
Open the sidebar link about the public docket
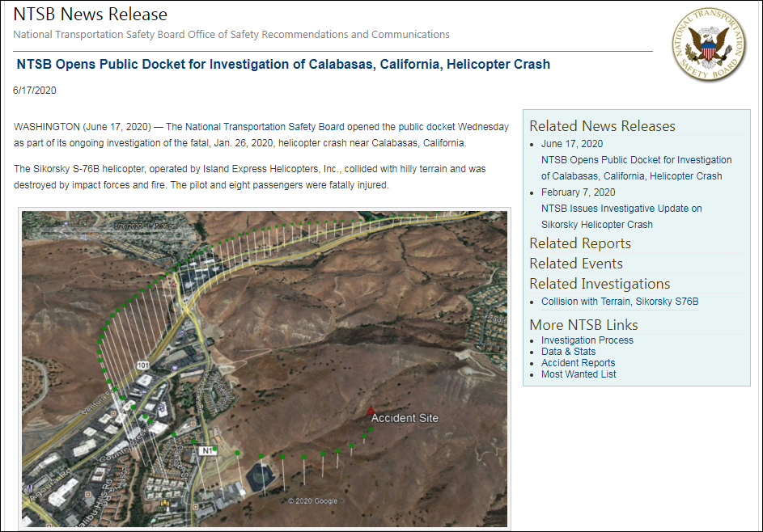click(636, 168)
